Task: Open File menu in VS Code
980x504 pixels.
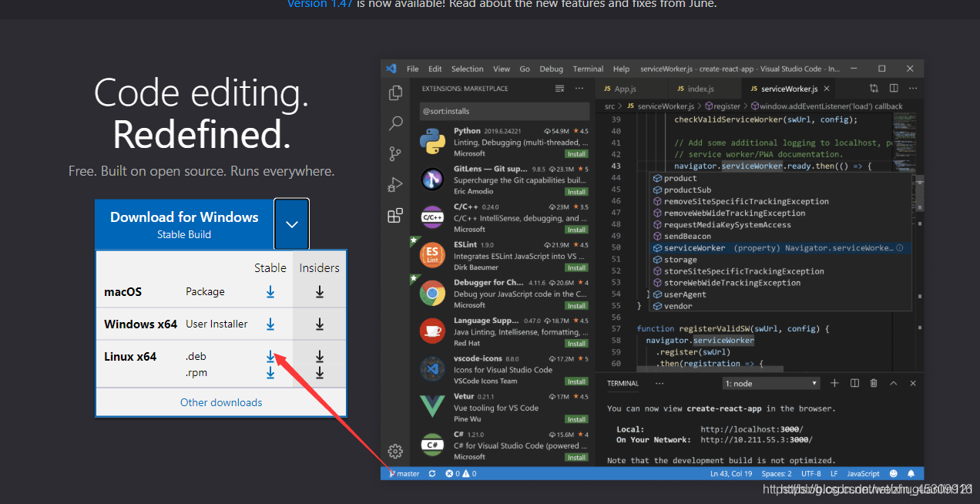Action: click(x=413, y=69)
